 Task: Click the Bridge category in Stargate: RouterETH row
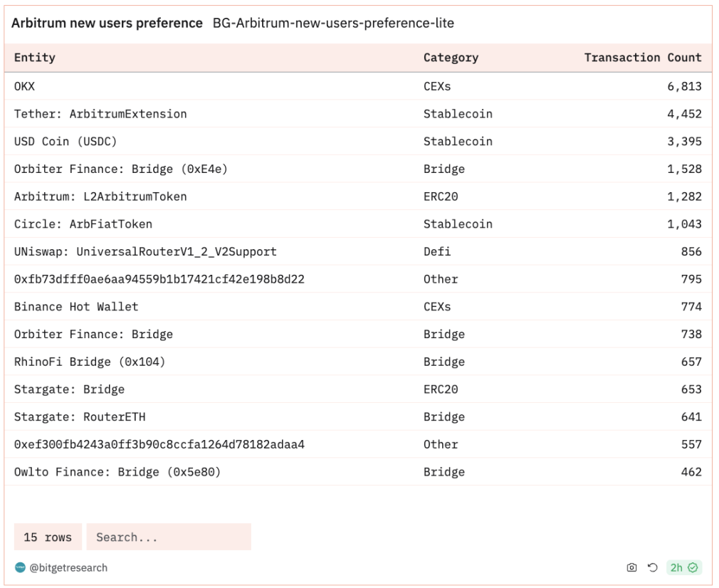click(444, 416)
